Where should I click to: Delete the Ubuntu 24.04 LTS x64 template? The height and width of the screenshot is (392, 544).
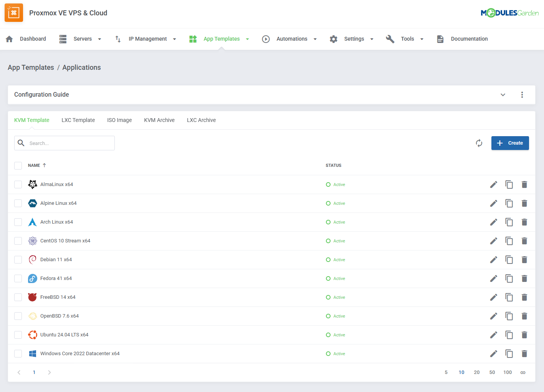[524, 335]
